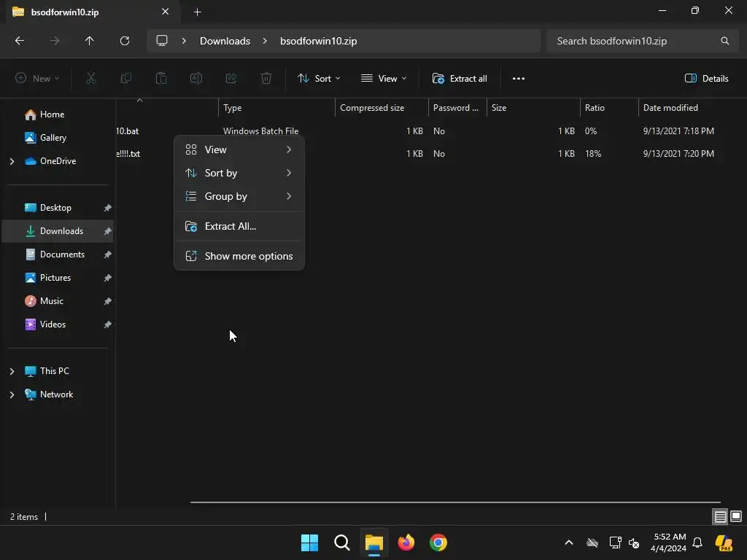747x560 pixels.
Task: Switch to details list view icon
Action: pyautogui.click(x=720, y=517)
